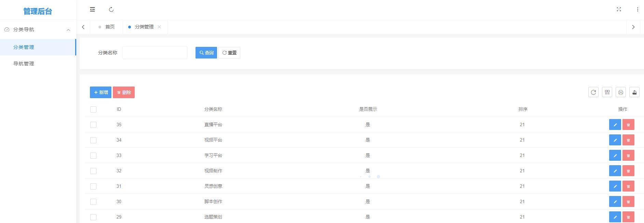
Task: Toggle the select-all checkbox in table header
Action: click(x=93, y=109)
